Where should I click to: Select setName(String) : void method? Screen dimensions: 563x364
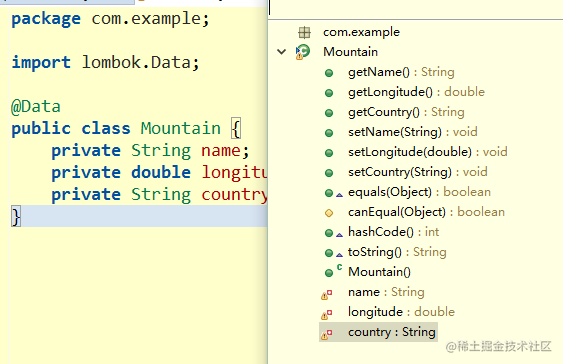pyautogui.click(x=413, y=132)
